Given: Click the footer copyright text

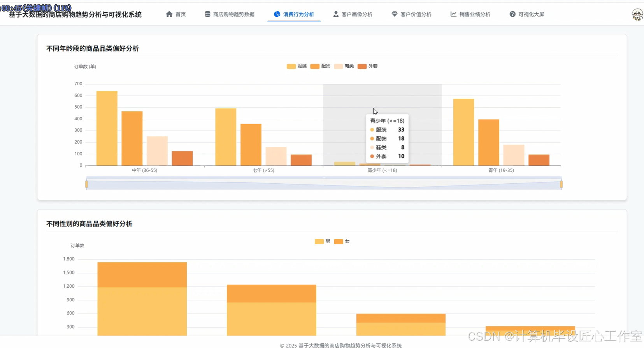Looking at the screenshot, I should coord(341,345).
